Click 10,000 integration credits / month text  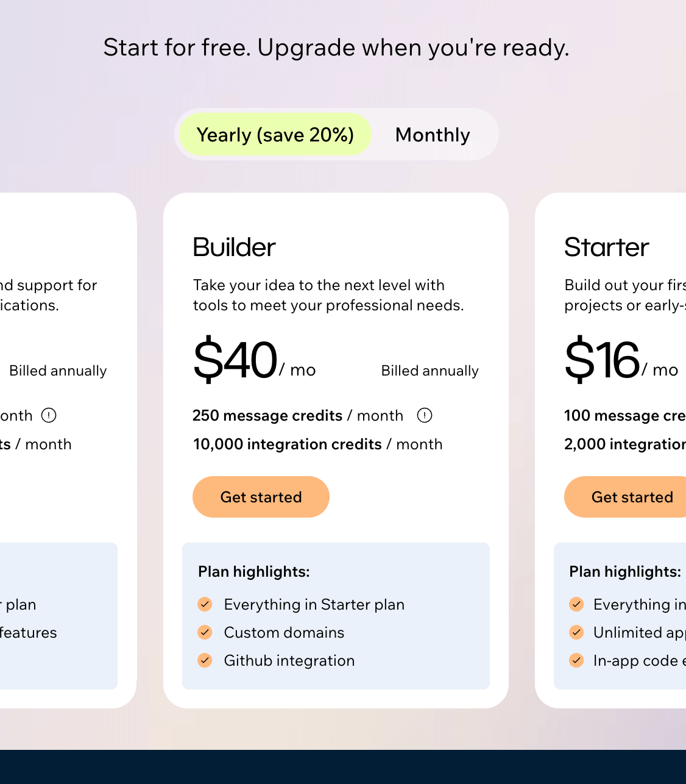pyautogui.click(x=317, y=444)
